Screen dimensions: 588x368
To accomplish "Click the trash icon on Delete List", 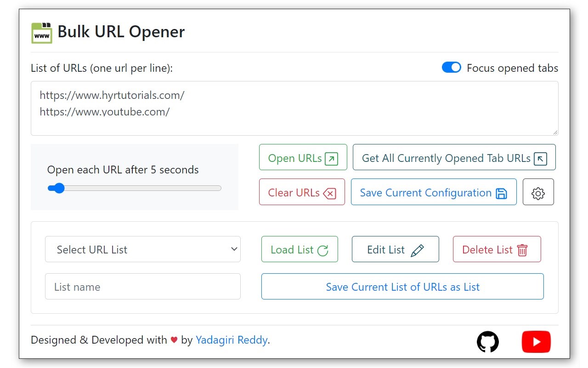I will coord(522,250).
